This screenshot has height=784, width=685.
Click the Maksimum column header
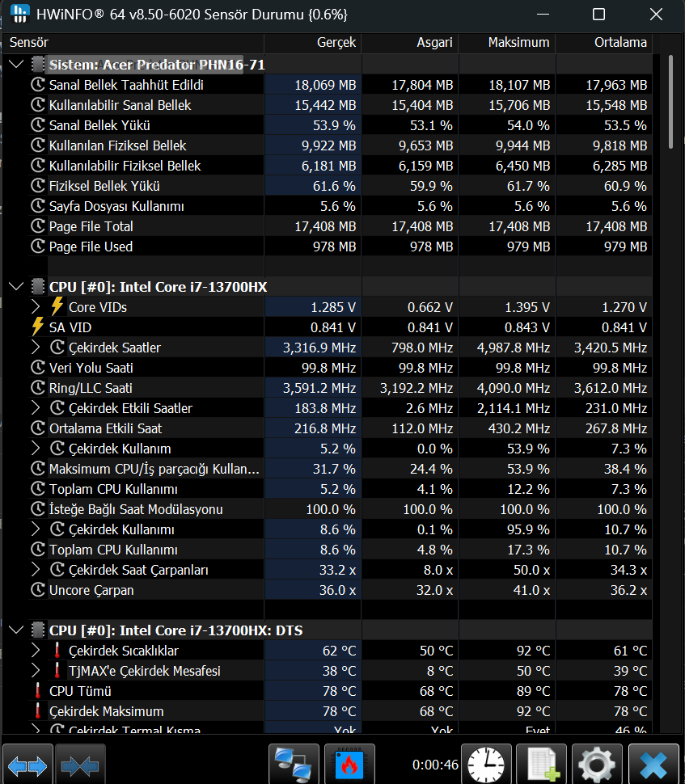[x=507, y=43]
